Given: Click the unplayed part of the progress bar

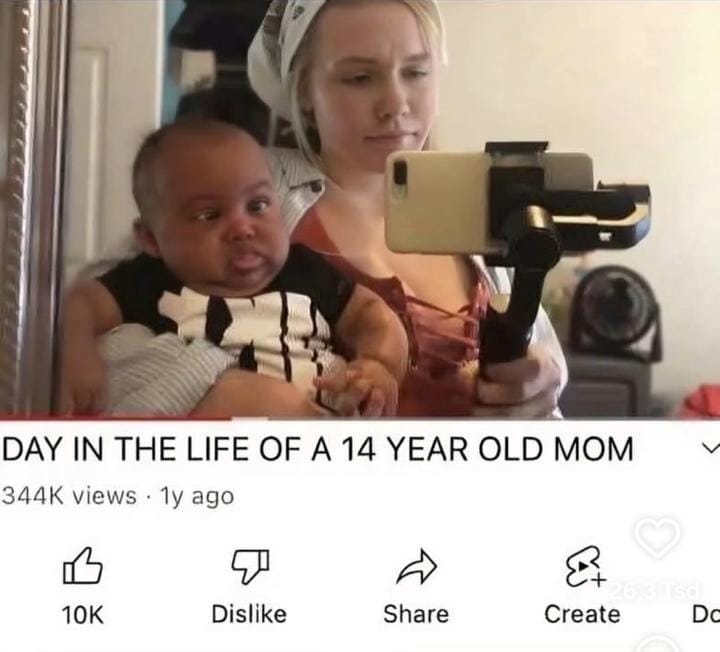Looking at the screenshot, I should (x=475, y=418).
